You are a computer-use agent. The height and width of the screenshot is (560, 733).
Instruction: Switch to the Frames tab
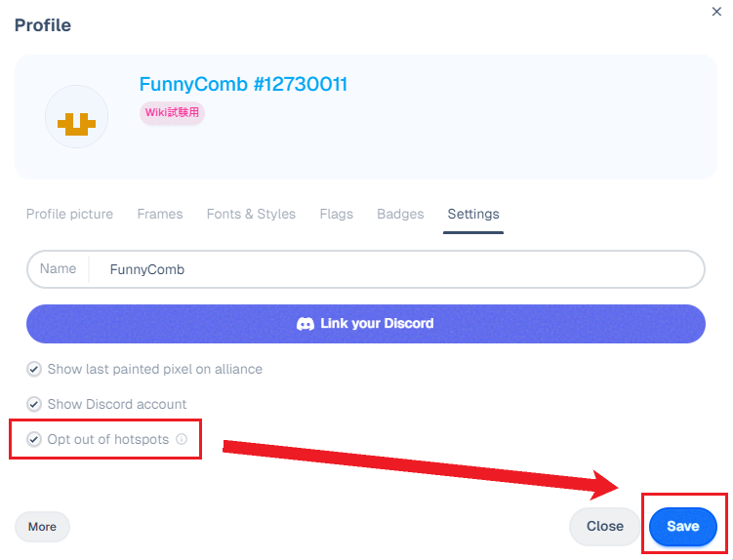tap(160, 214)
